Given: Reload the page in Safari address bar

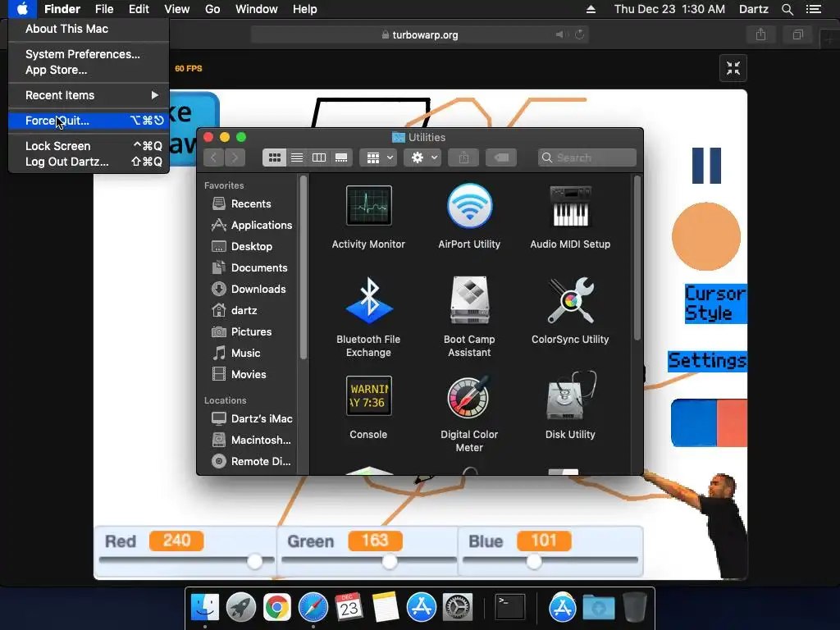Looking at the screenshot, I should tap(579, 34).
